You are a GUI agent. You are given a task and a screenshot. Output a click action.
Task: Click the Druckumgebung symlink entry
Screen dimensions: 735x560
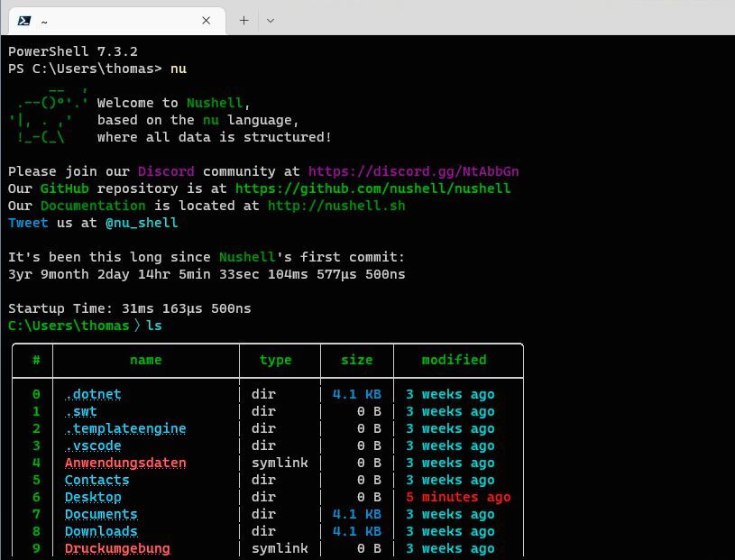click(117, 548)
